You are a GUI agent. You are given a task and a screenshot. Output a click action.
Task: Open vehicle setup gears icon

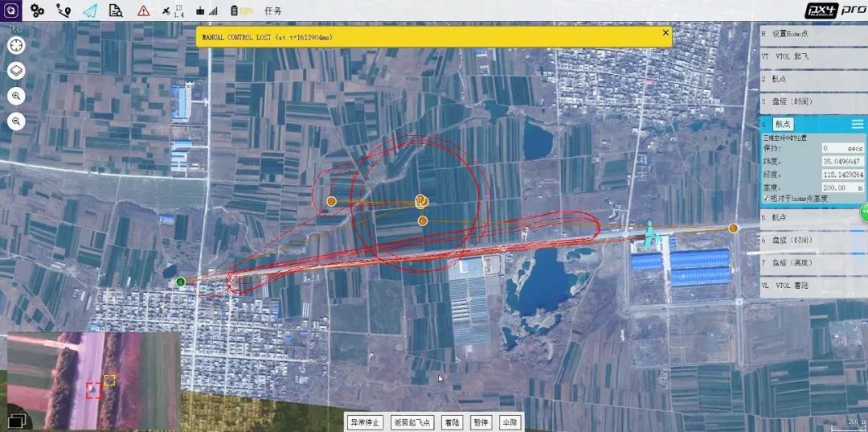coord(37,10)
